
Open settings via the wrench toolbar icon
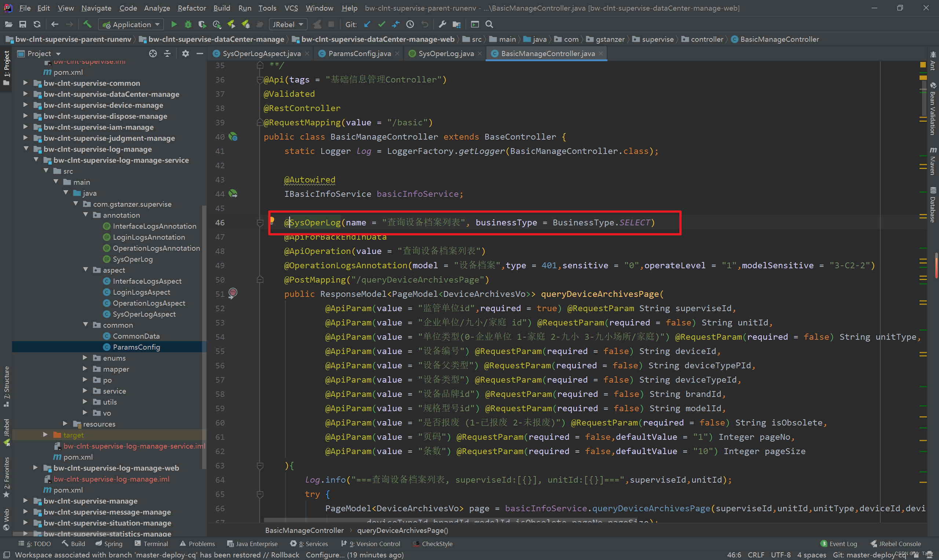tap(442, 24)
